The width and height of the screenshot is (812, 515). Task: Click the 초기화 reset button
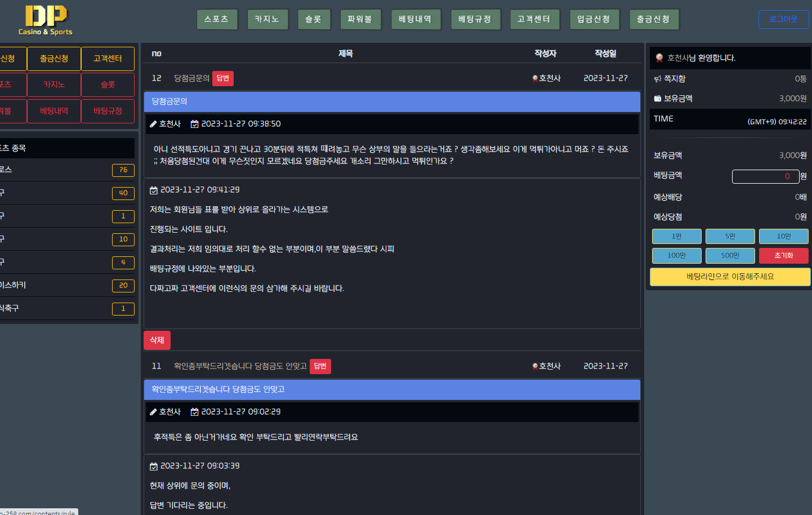[783, 256]
